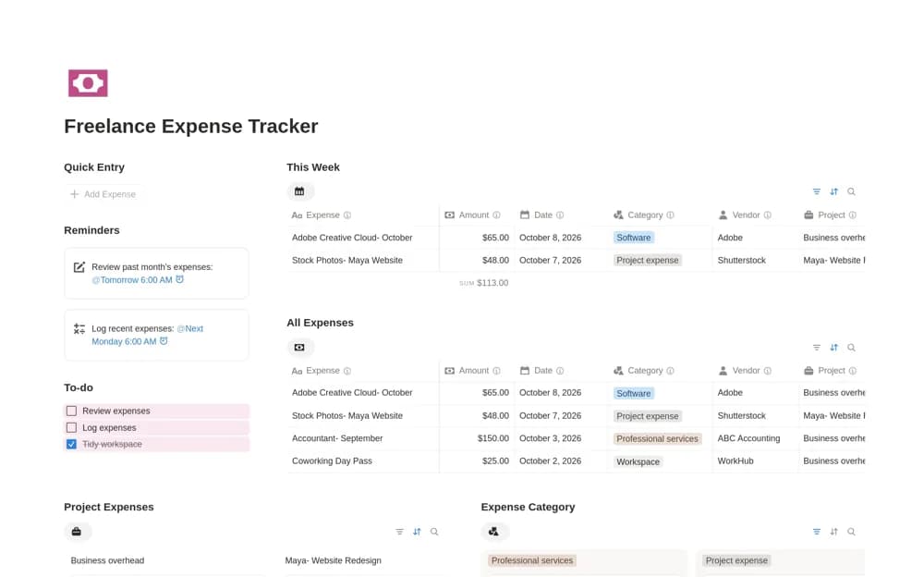The height and width of the screenshot is (577, 924).
Task: Click info icon beside All Expenses Project
Action: (853, 371)
